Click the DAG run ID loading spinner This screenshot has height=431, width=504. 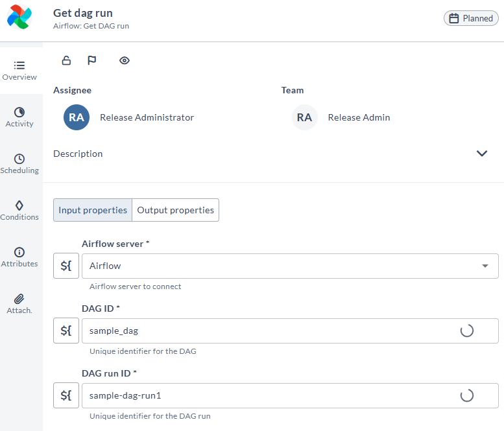(x=467, y=395)
